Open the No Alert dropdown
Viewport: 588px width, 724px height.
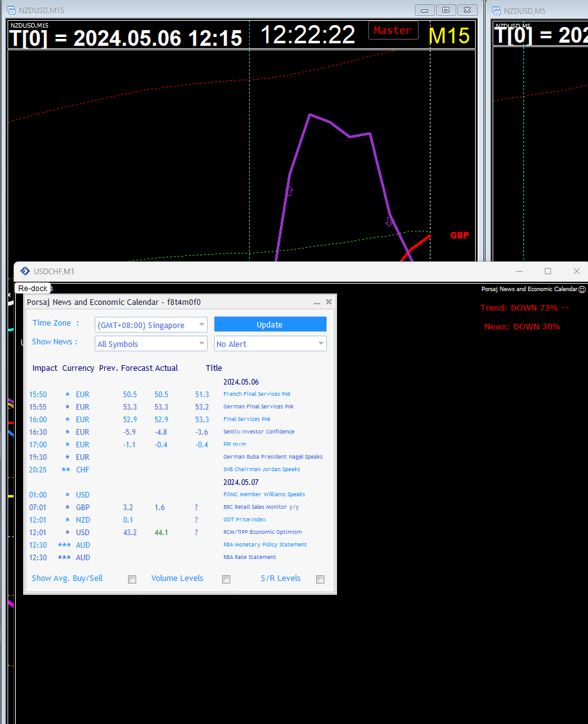(270, 344)
